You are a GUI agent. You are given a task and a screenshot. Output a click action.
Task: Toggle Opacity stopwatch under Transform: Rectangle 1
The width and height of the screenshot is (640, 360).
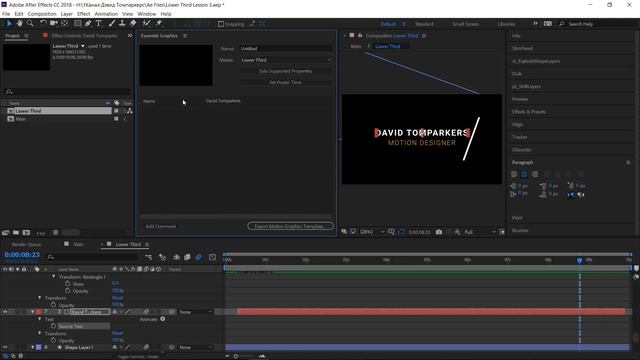pyautogui.click(x=68, y=291)
